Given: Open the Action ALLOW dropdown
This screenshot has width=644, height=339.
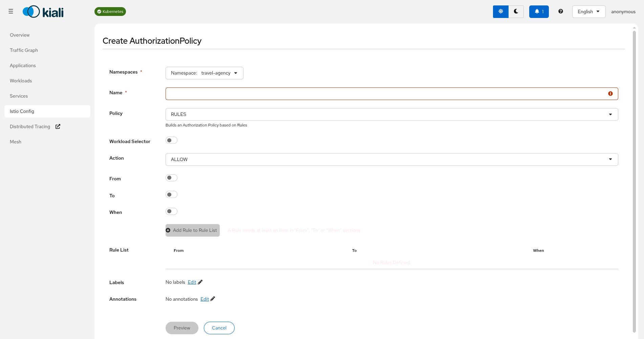Looking at the screenshot, I should (x=610, y=159).
